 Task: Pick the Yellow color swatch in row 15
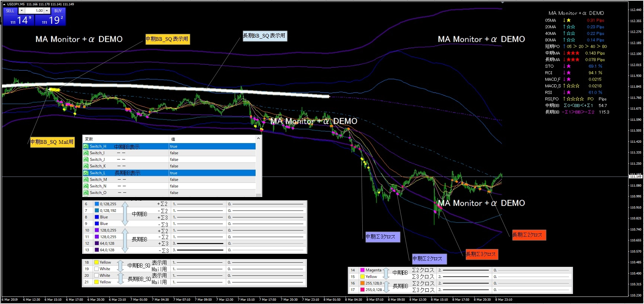pyautogui.click(x=362, y=277)
